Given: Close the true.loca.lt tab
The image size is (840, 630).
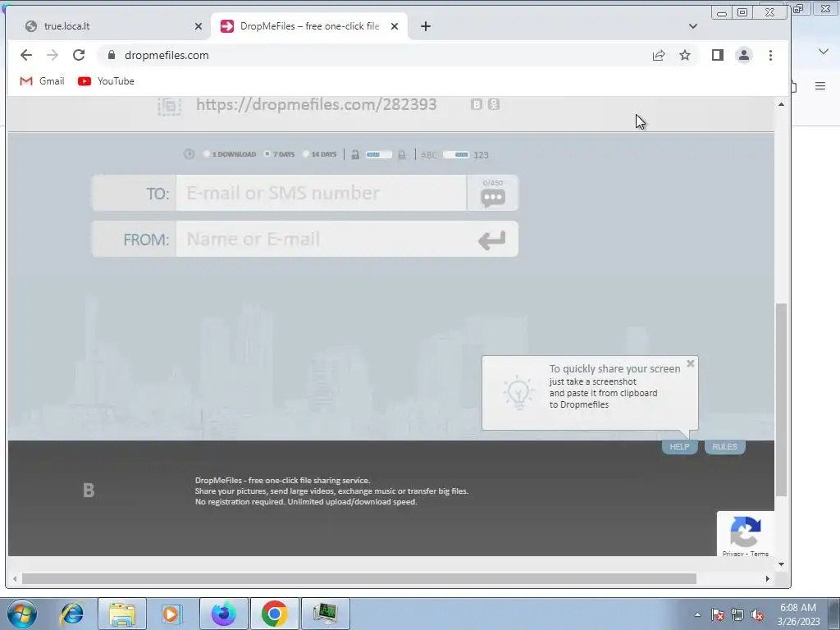Looking at the screenshot, I should pyautogui.click(x=199, y=26).
